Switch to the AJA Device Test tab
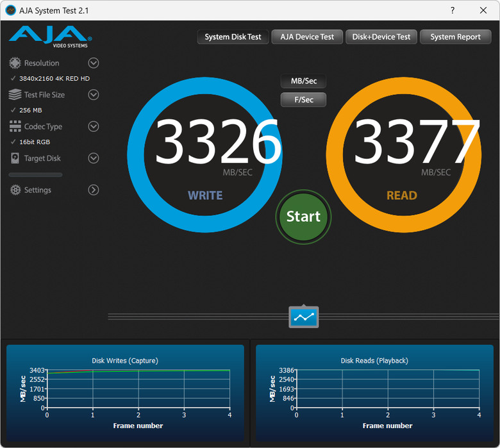500x448 pixels. 307,37
